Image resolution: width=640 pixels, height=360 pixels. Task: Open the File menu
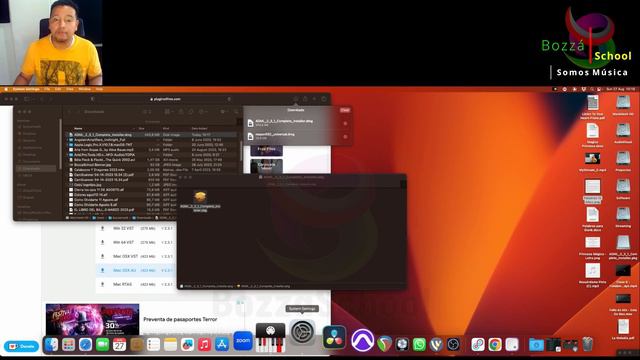(x=47, y=89)
